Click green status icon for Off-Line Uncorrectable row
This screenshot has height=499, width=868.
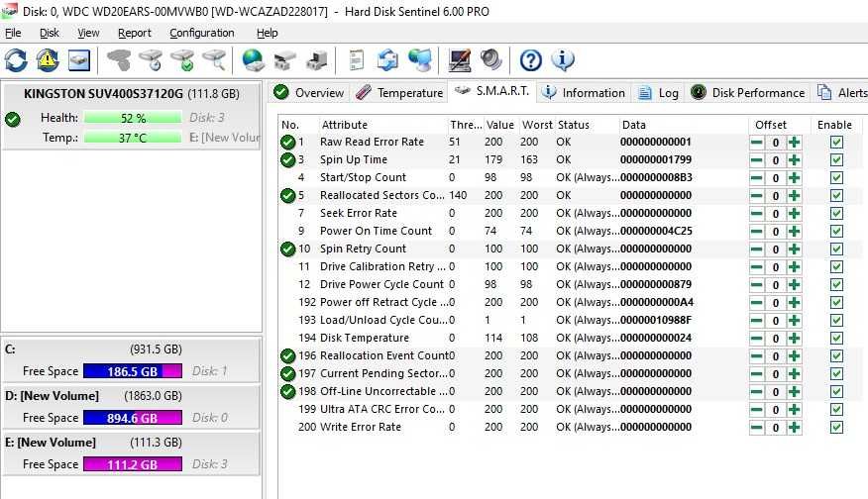(288, 392)
